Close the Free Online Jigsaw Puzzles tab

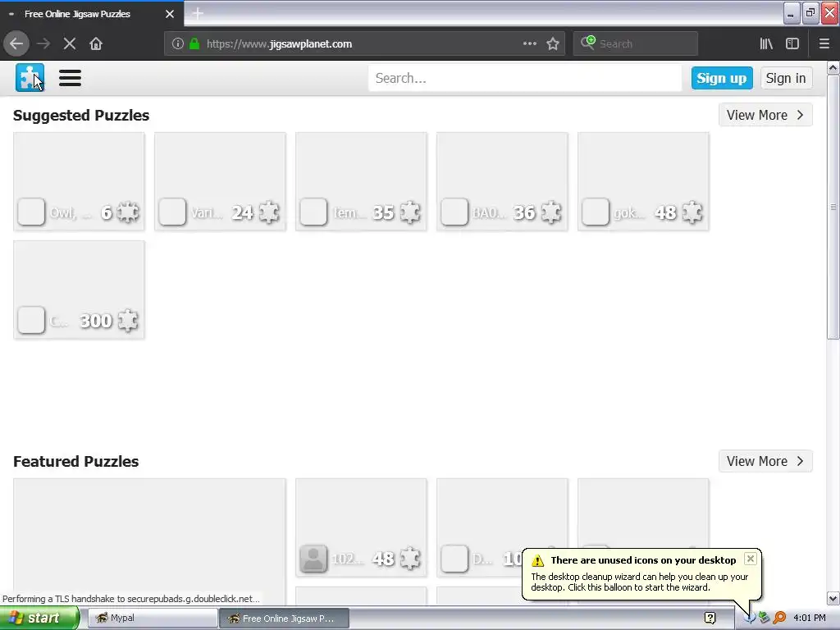[x=170, y=14]
